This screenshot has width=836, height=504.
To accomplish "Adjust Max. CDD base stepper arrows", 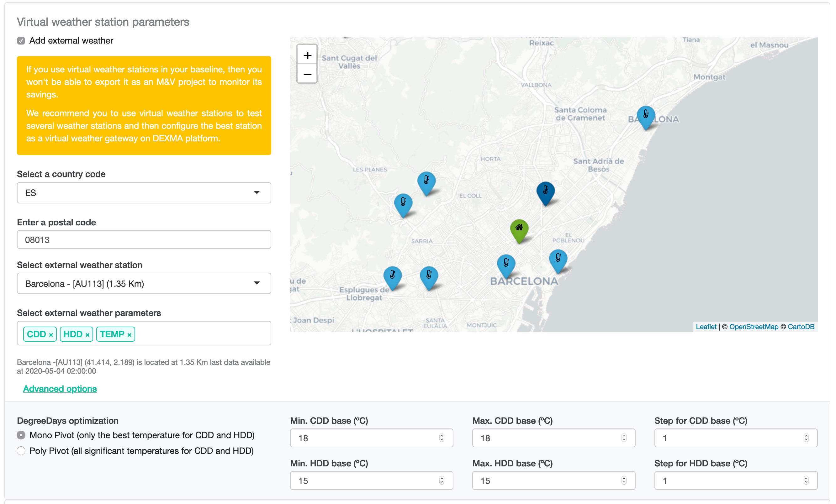I will tap(624, 438).
